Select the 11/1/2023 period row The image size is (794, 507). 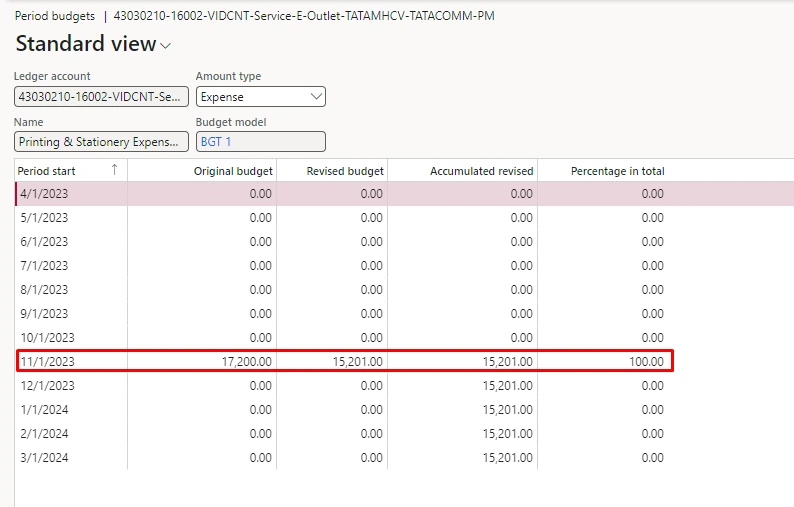pyautogui.click(x=405, y=362)
